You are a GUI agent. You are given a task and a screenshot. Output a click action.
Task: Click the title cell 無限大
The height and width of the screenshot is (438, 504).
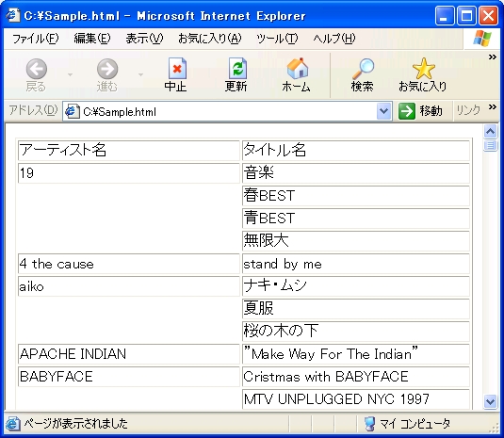tap(356, 241)
